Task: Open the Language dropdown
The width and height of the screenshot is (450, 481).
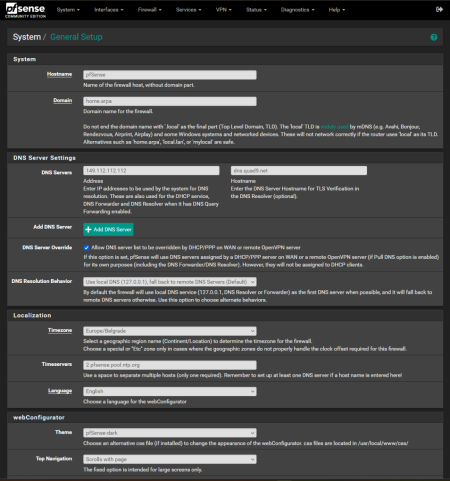Action: 170,391
